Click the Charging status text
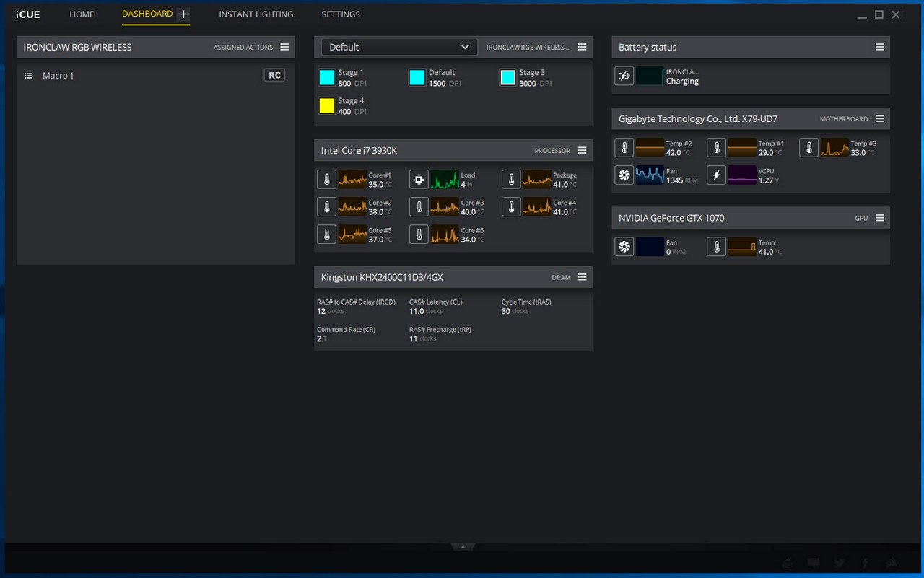The height and width of the screenshot is (578, 924). (682, 82)
